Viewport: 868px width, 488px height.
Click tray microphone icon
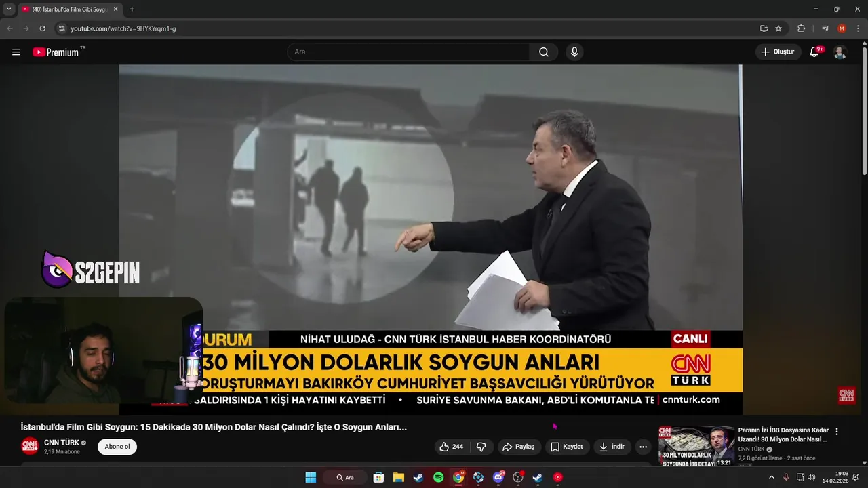coord(786,477)
